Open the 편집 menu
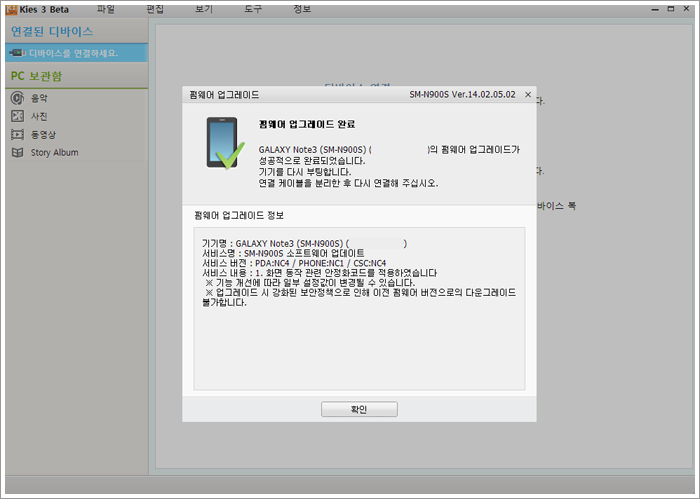The height and width of the screenshot is (499, 700). [x=155, y=9]
